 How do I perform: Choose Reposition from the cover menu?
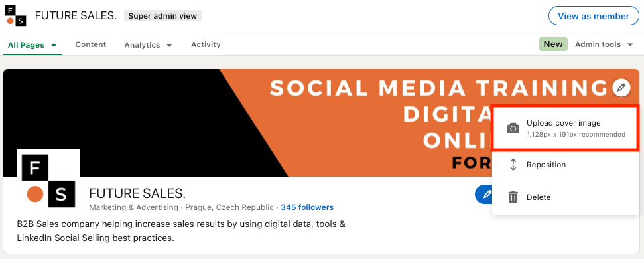(x=566, y=165)
